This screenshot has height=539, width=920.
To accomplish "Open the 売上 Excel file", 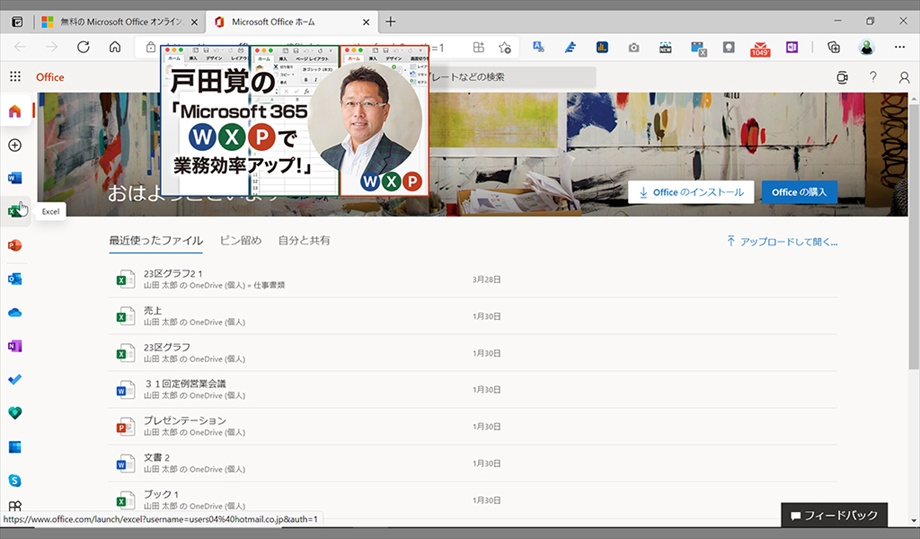I will [x=473, y=316].
